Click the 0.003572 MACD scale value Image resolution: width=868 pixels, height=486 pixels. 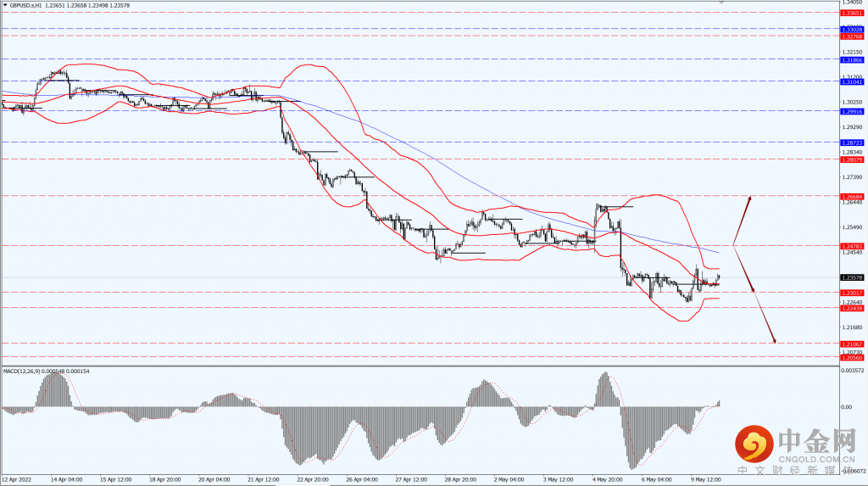(852, 370)
